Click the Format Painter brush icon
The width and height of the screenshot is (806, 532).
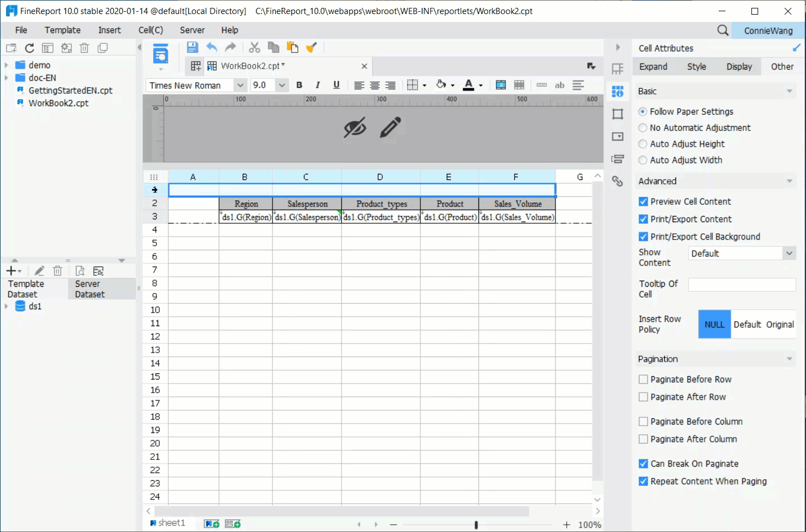(311, 48)
